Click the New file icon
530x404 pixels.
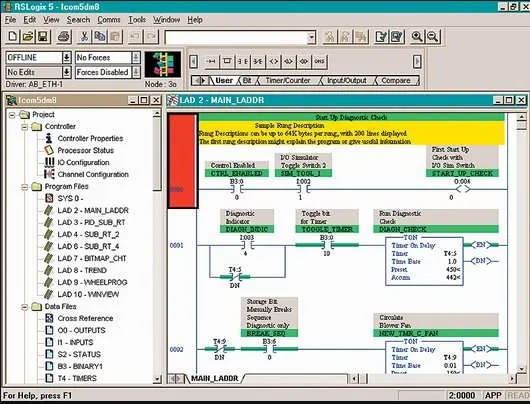(13, 37)
